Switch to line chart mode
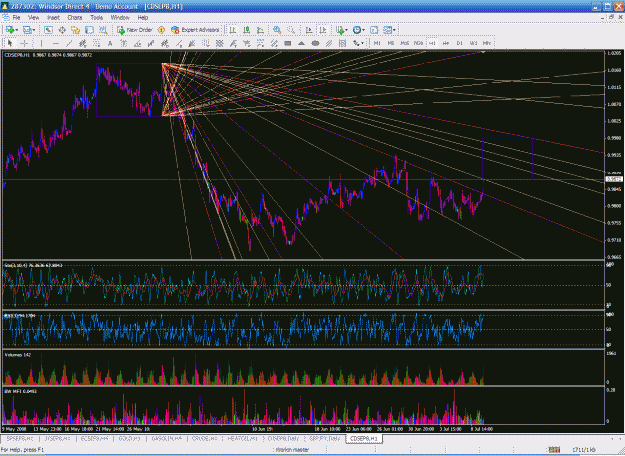625x456 pixels. coord(260,30)
